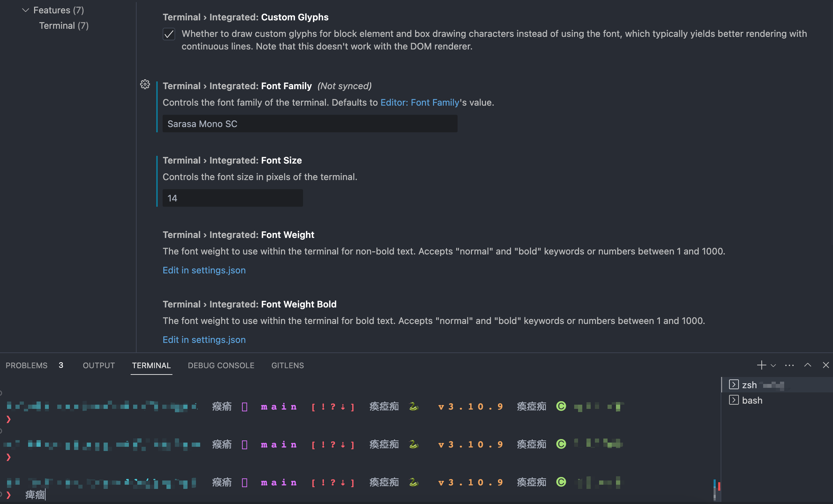Click Edit in settings.json for Font Weight Bold

204,339
